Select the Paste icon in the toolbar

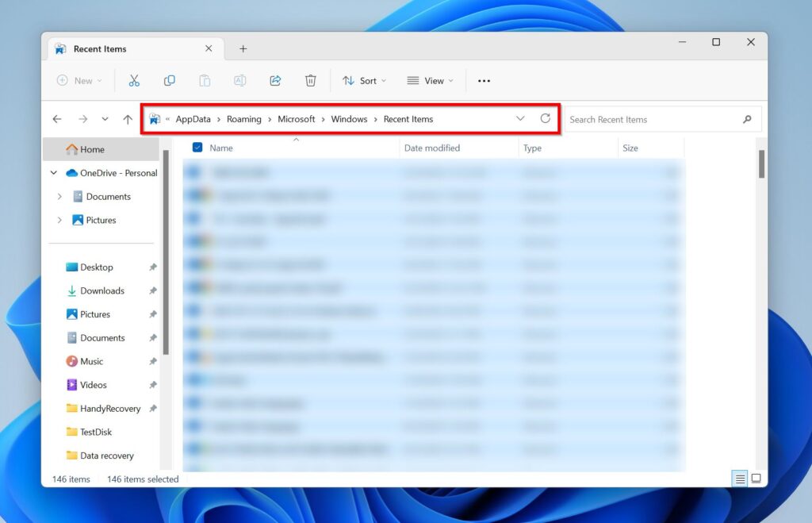(x=205, y=80)
